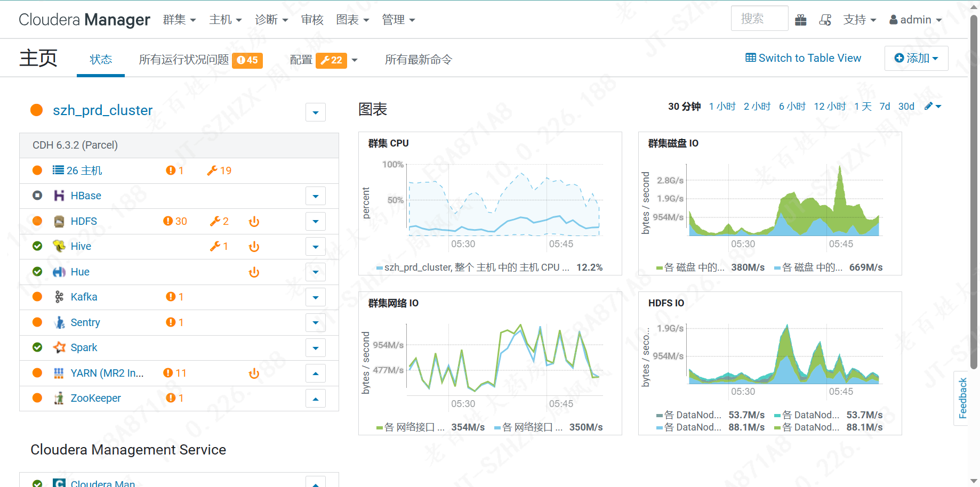Click the hosts list icon
980x487 pixels.
click(x=58, y=170)
